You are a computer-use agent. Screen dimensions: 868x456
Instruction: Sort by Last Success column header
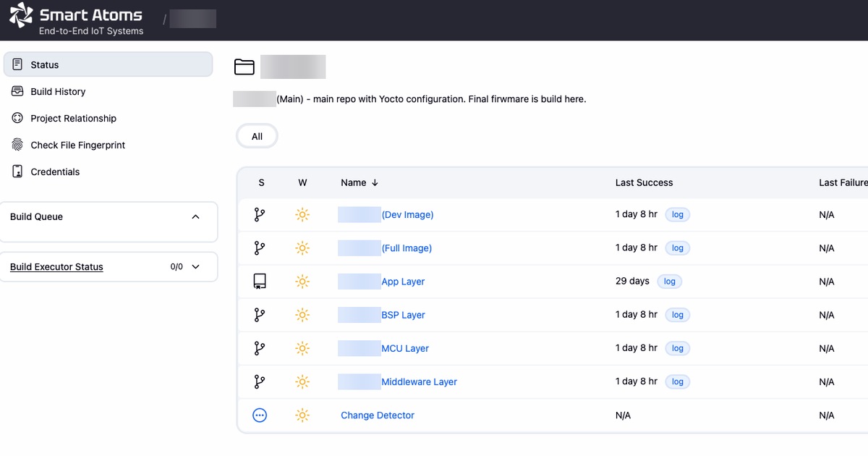coord(644,182)
